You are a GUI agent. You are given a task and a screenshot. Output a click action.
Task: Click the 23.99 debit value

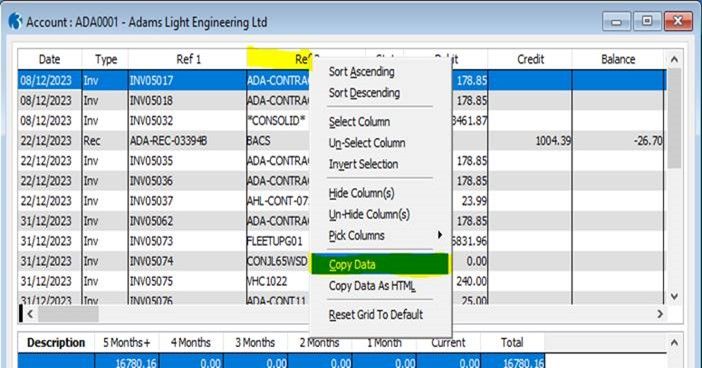point(474,201)
